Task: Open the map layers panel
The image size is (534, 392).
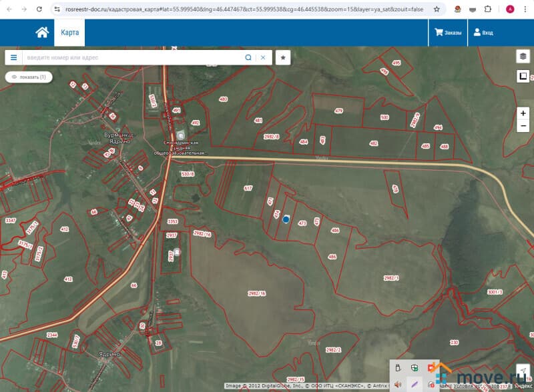Action: click(523, 57)
